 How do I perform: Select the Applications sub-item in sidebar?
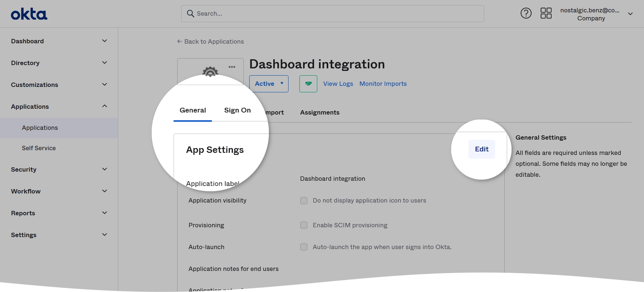[x=59, y=128]
